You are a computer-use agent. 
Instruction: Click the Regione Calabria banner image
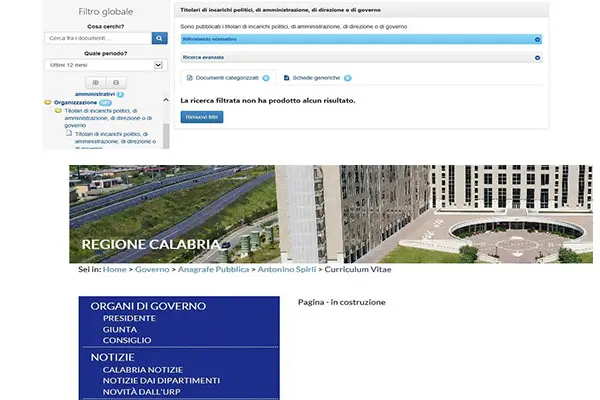[331, 214]
